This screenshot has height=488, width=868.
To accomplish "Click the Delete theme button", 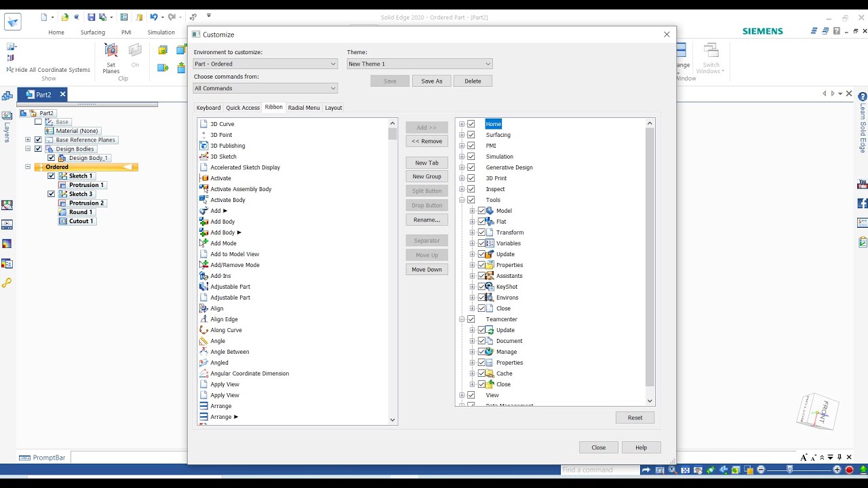I will pyautogui.click(x=473, y=81).
